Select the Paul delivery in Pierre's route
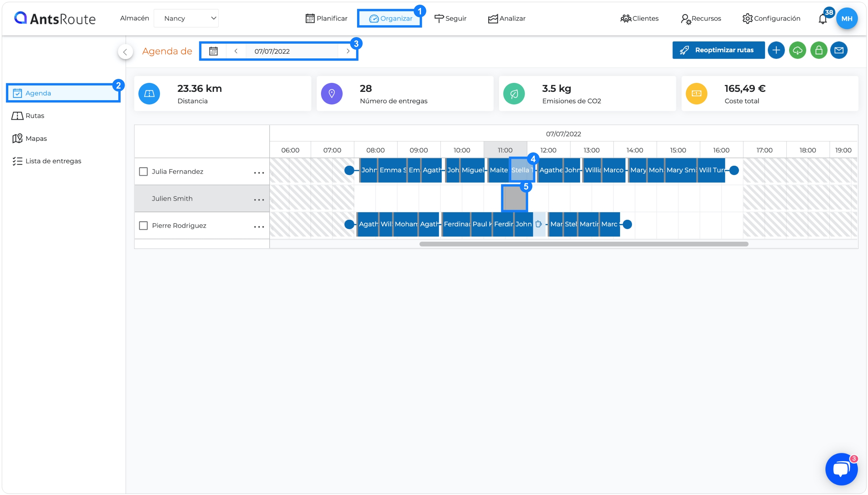This screenshot has height=495, width=868. 481,224
